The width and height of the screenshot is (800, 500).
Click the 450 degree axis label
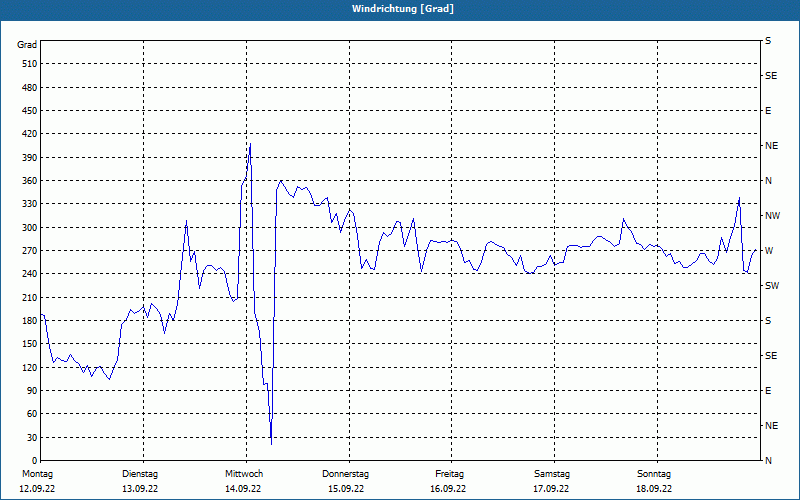click(x=30, y=111)
